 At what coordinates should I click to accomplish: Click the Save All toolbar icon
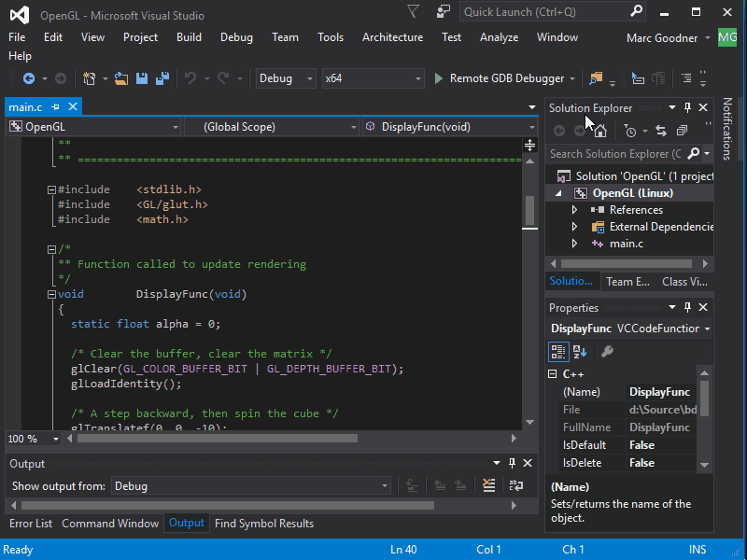162,78
